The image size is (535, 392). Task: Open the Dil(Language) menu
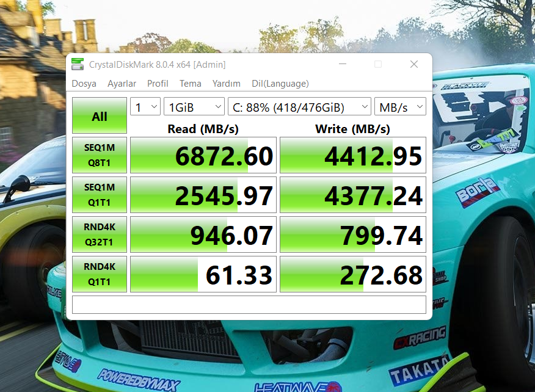[x=280, y=84]
